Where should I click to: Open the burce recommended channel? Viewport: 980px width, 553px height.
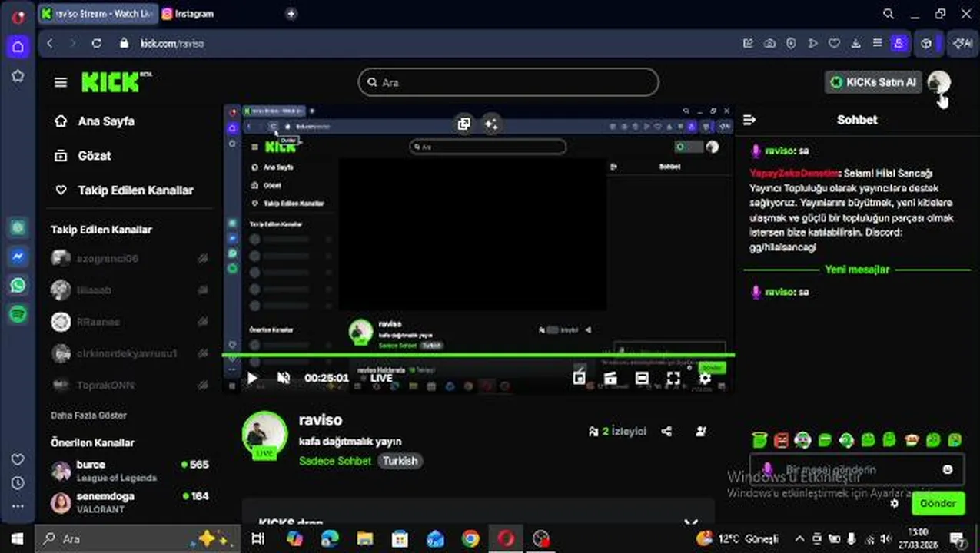tap(129, 471)
